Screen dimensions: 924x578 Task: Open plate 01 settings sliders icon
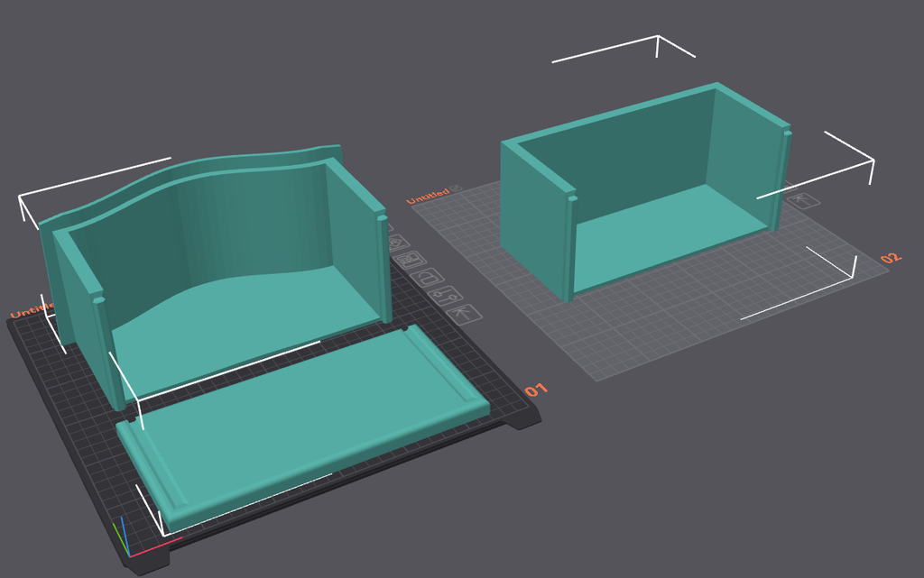[x=447, y=295]
